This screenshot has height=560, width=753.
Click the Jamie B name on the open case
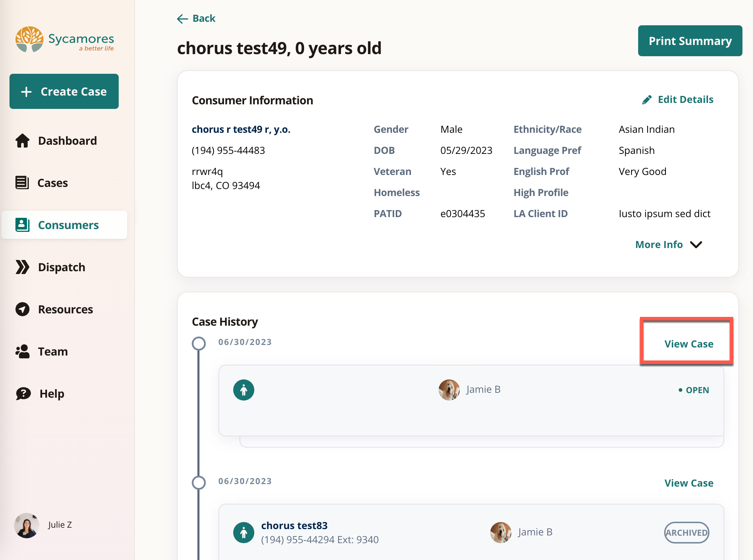[x=484, y=390]
